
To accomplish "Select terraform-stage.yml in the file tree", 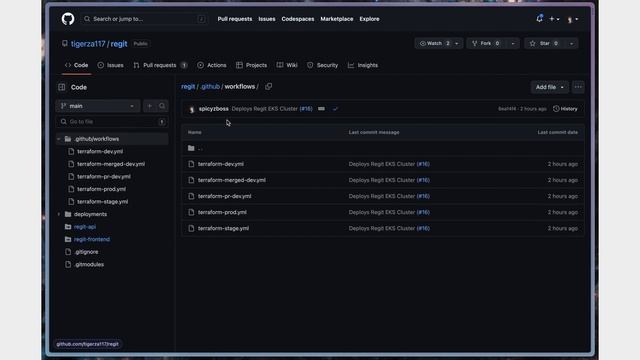I will click(102, 202).
